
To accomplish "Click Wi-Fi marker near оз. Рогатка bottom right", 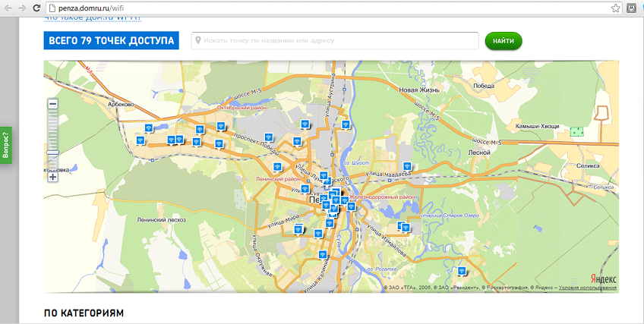I will pyautogui.click(x=461, y=271).
